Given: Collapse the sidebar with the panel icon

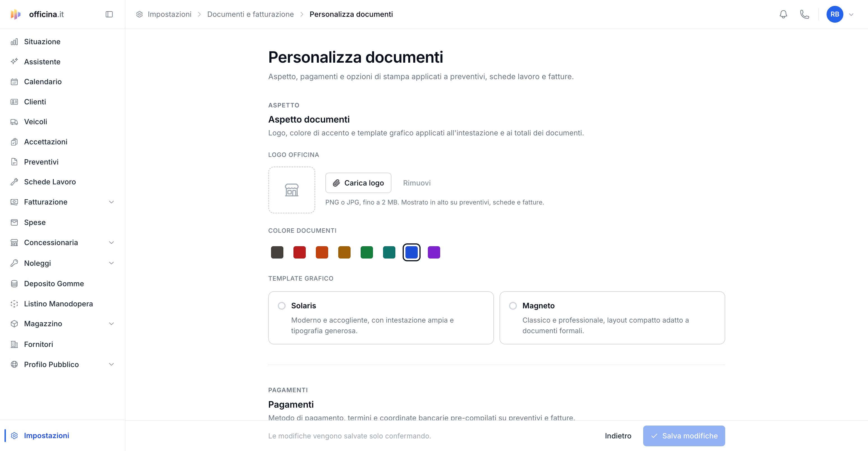Looking at the screenshot, I should coord(109,14).
